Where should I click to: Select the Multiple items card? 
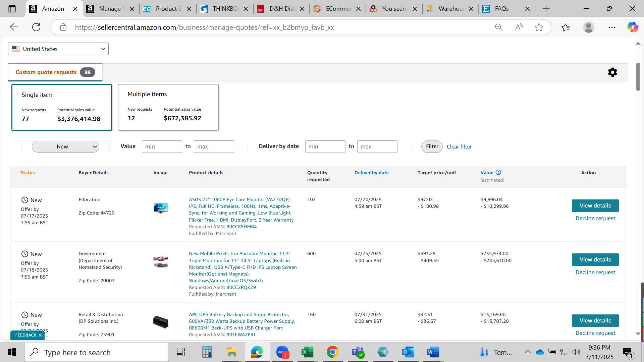(168, 107)
